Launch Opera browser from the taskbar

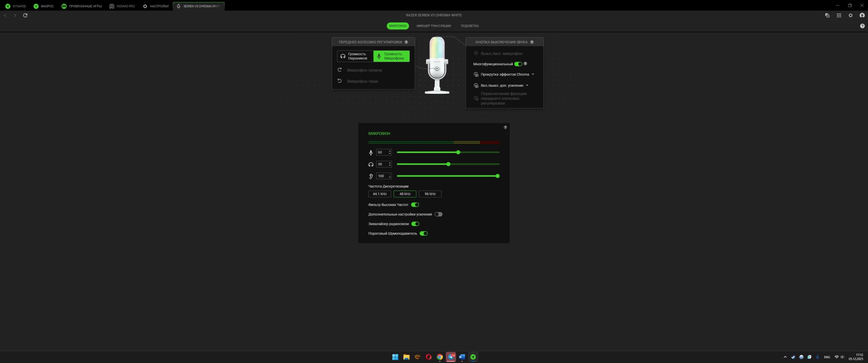pyautogui.click(x=429, y=357)
